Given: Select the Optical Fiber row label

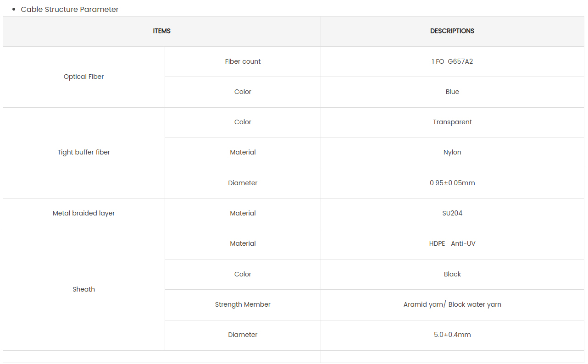Looking at the screenshot, I should coord(84,77).
